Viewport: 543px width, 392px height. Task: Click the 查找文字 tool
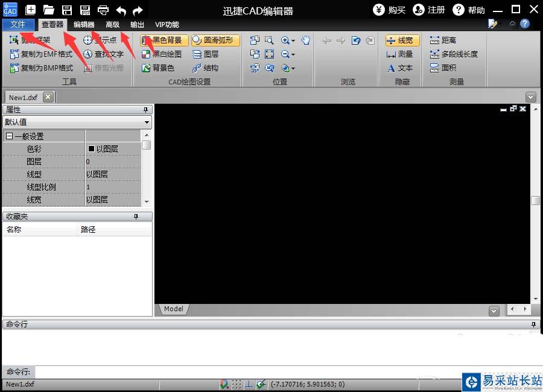coord(104,54)
